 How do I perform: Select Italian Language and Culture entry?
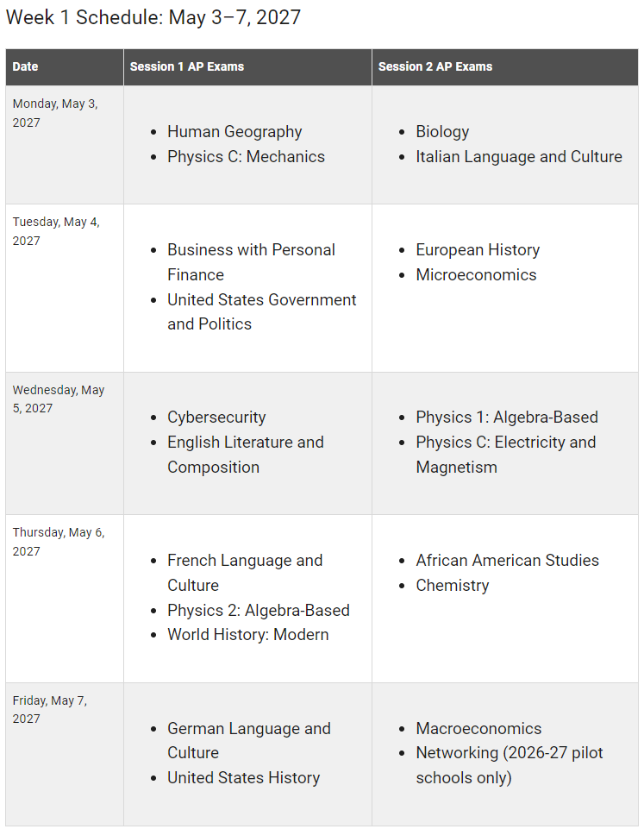coord(519,156)
